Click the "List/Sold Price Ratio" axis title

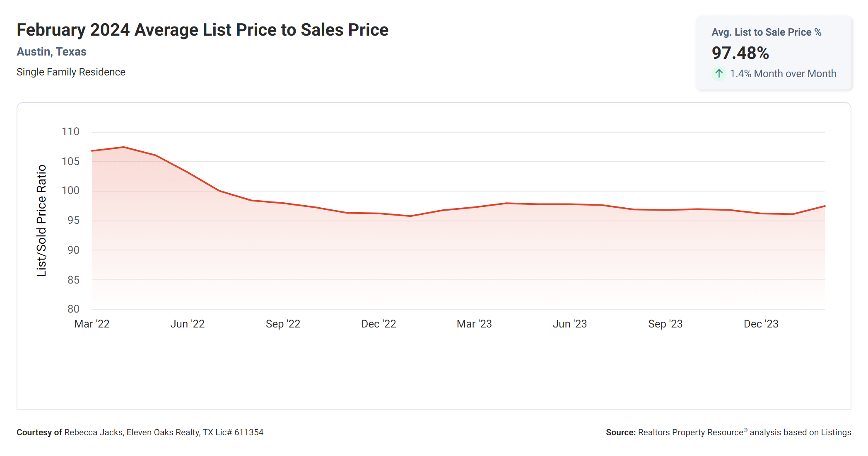[x=41, y=221]
